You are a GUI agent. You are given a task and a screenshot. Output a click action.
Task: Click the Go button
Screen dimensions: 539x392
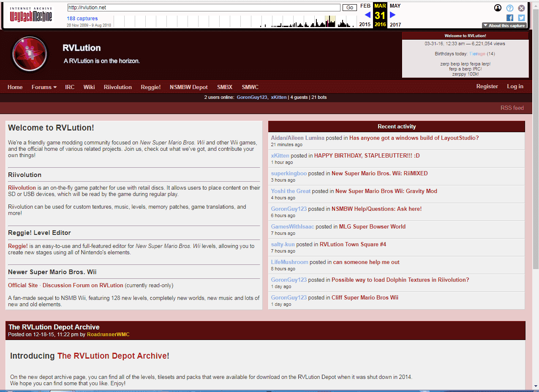coord(350,8)
